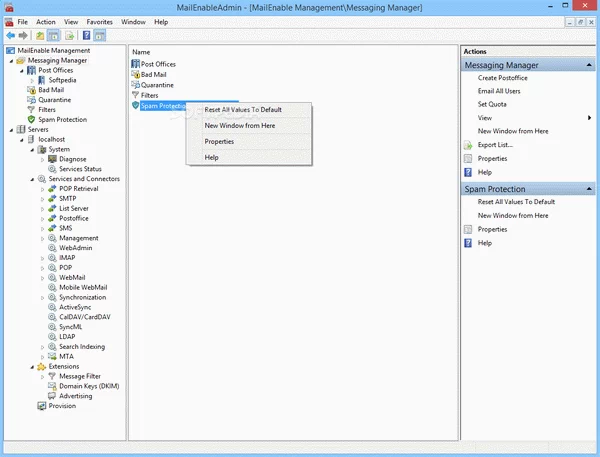
Task: Open the Window menu
Action: [x=133, y=22]
